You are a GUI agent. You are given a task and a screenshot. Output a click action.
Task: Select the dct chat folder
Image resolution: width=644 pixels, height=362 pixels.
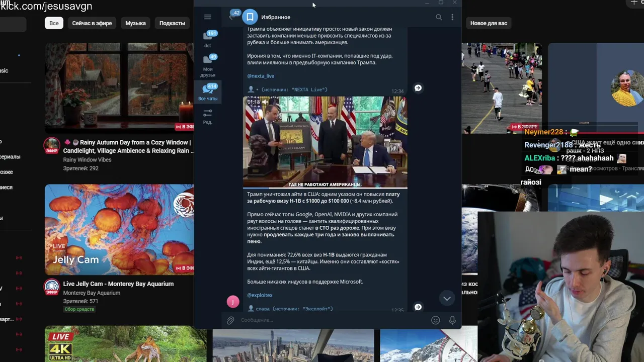coord(207,39)
